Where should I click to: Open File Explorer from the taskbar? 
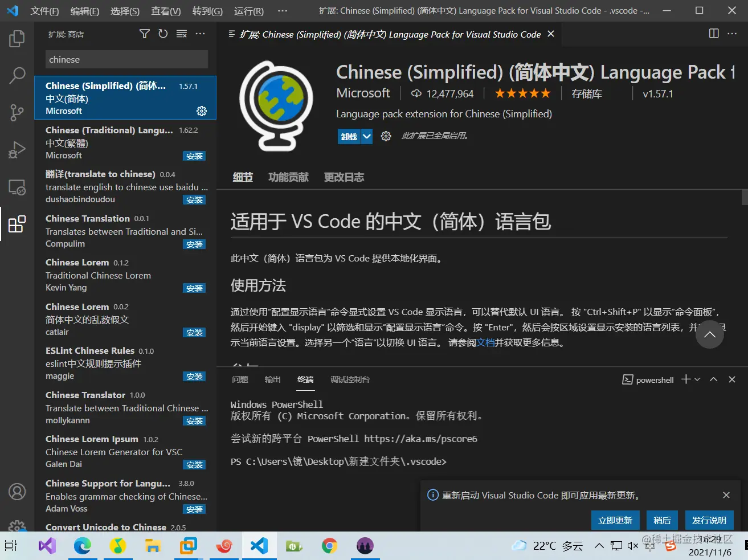[153, 546]
